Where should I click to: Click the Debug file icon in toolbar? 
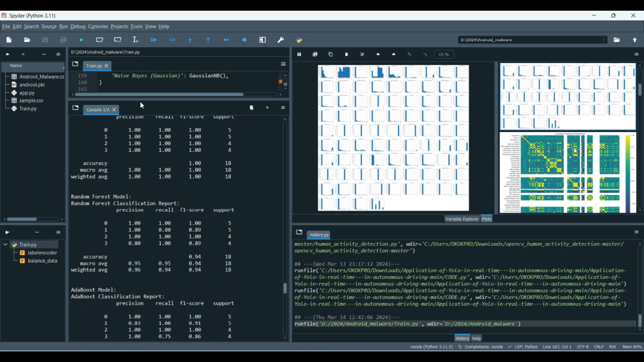click(x=154, y=40)
